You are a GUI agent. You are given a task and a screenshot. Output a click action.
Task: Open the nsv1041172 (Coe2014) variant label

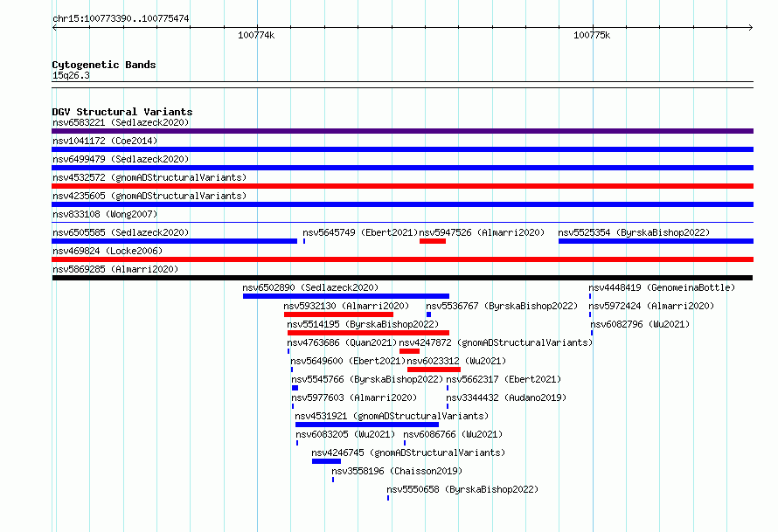coord(105,141)
